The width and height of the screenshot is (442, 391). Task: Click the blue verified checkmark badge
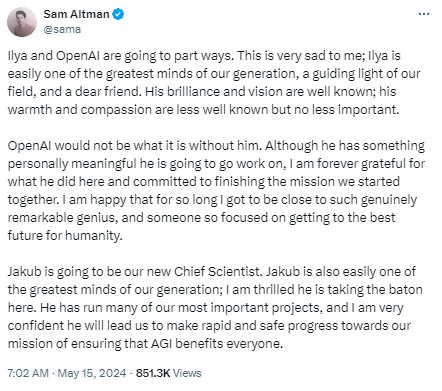pyautogui.click(x=118, y=14)
